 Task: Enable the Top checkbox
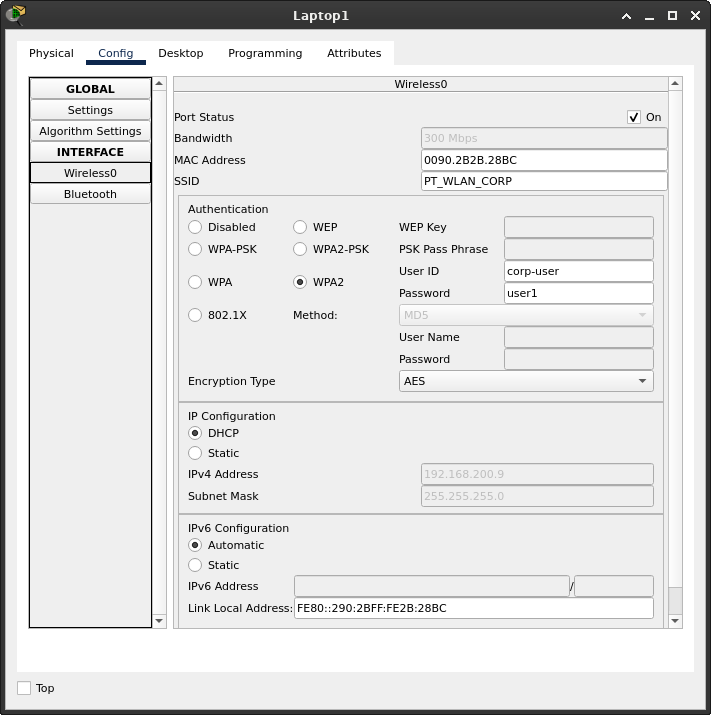(24, 688)
